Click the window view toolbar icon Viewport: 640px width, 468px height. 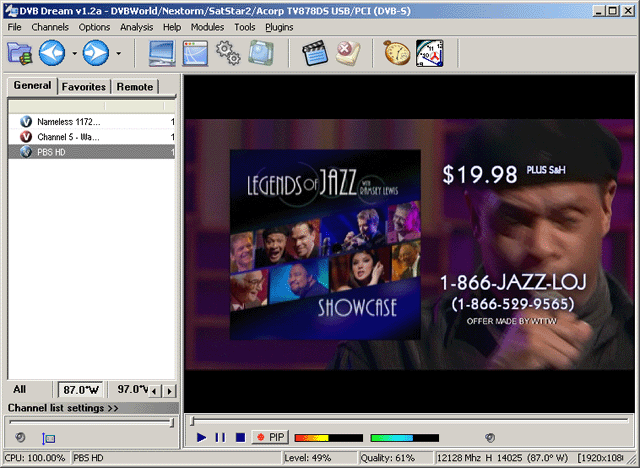pyautogui.click(x=195, y=53)
